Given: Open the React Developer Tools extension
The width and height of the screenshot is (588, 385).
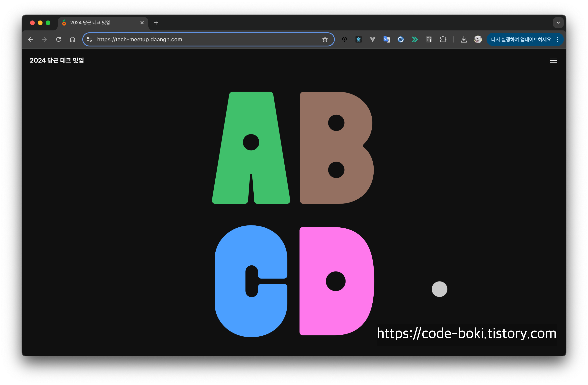Looking at the screenshot, I should pos(358,39).
